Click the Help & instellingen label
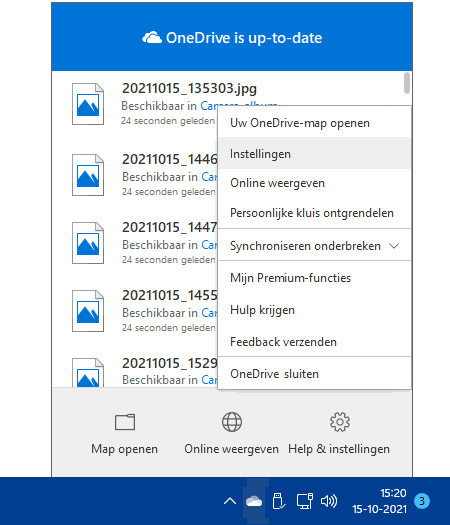This screenshot has height=525, width=450. (x=339, y=449)
